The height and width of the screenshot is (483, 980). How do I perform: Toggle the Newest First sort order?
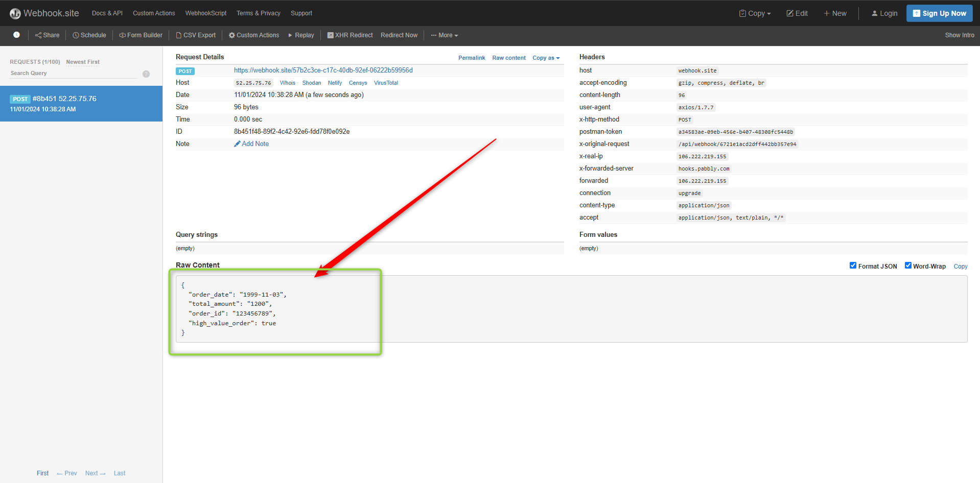tap(83, 62)
